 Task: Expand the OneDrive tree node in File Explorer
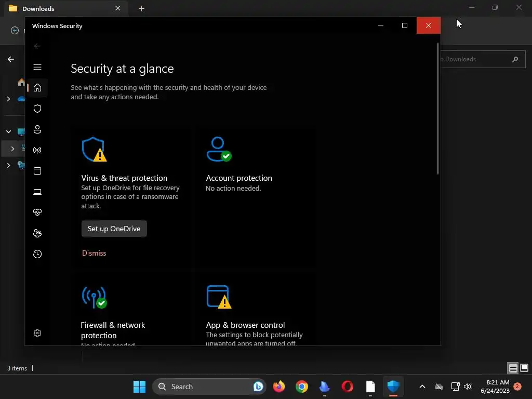tap(8, 99)
